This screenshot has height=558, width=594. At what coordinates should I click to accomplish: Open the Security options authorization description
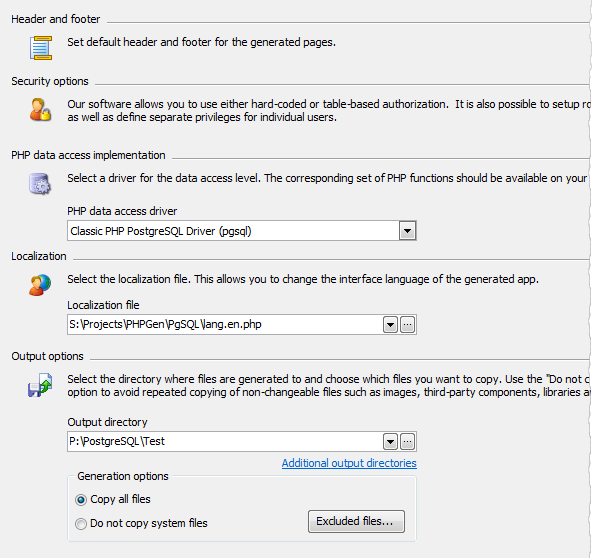click(x=328, y=111)
